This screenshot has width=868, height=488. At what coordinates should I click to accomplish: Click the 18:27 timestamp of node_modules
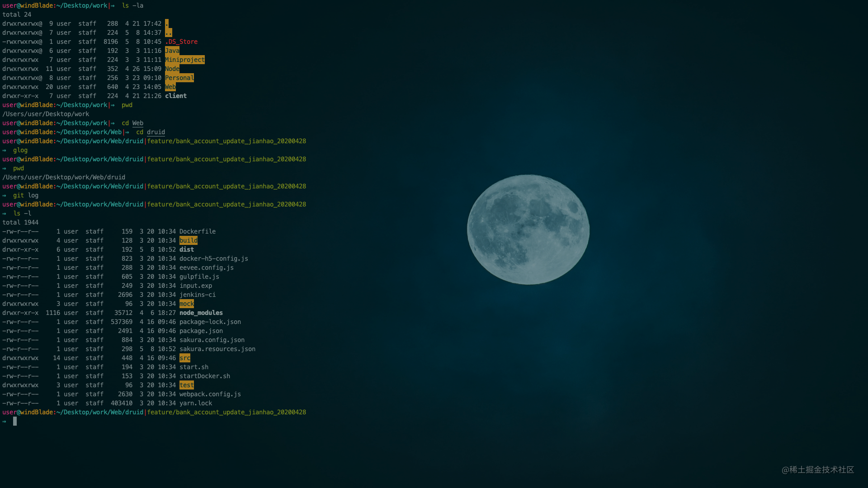[x=167, y=313]
